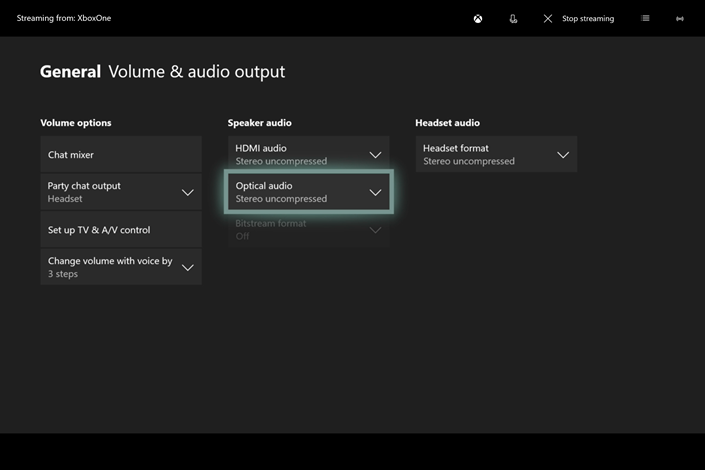
Task: Click the chevron arrow on Headset format
Action: pyautogui.click(x=563, y=155)
